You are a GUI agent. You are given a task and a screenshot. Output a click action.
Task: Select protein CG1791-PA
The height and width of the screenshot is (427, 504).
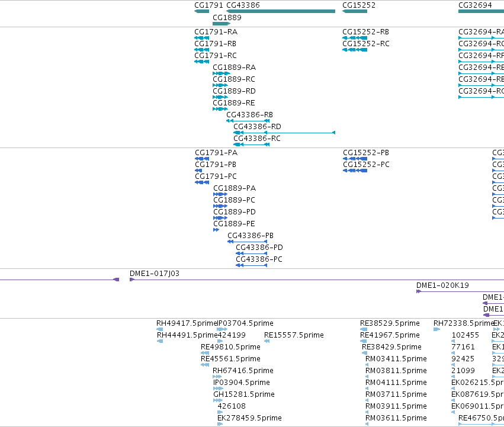[216, 153]
